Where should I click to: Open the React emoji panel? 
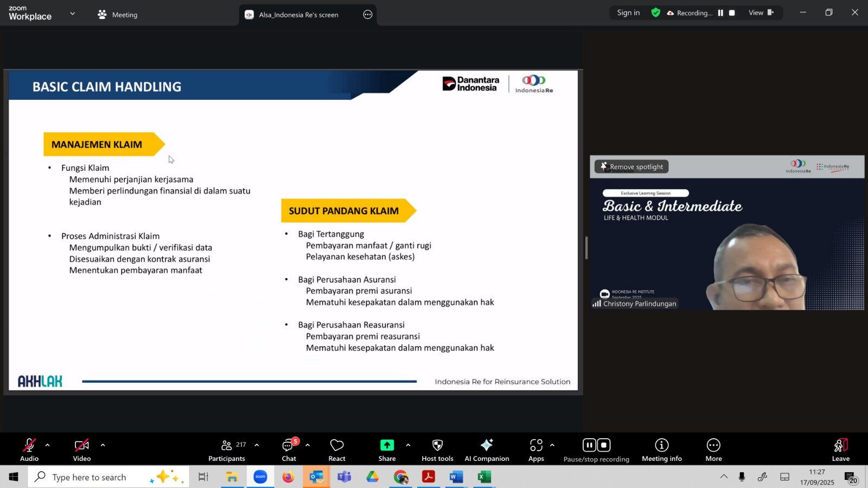(x=336, y=450)
